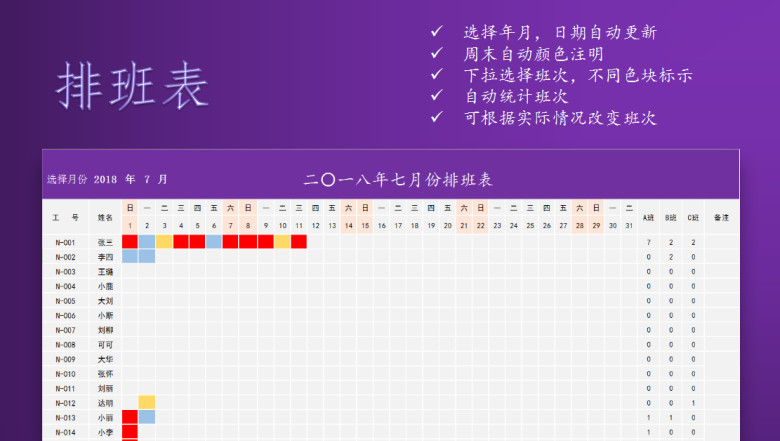
Task: Click blue shift cell in N-013 row
Action: tap(147, 417)
